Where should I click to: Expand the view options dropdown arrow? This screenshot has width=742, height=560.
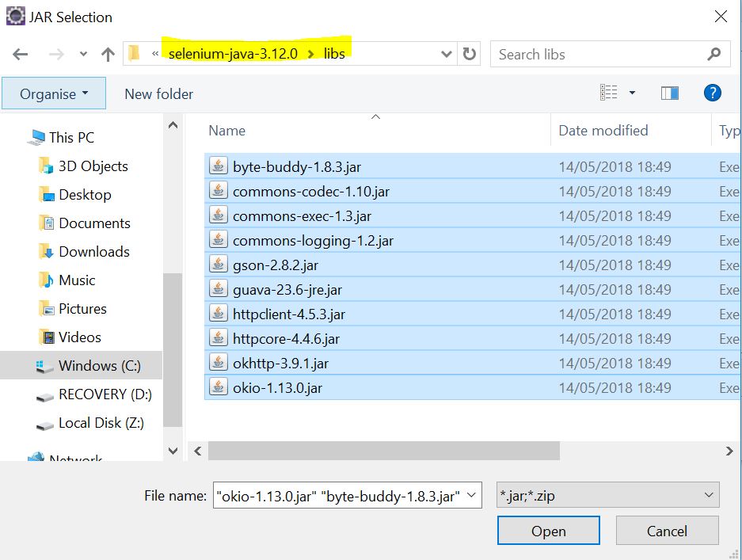[x=632, y=93]
